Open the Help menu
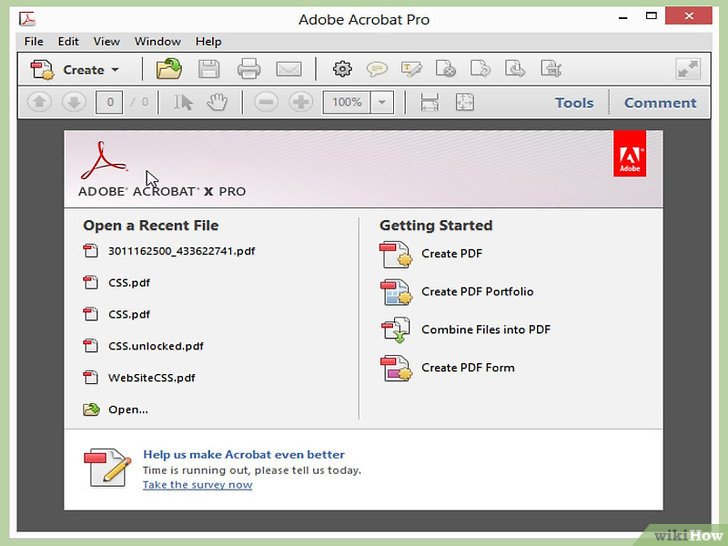This screenshot has width=728, height=546. [x=208, y=41]
